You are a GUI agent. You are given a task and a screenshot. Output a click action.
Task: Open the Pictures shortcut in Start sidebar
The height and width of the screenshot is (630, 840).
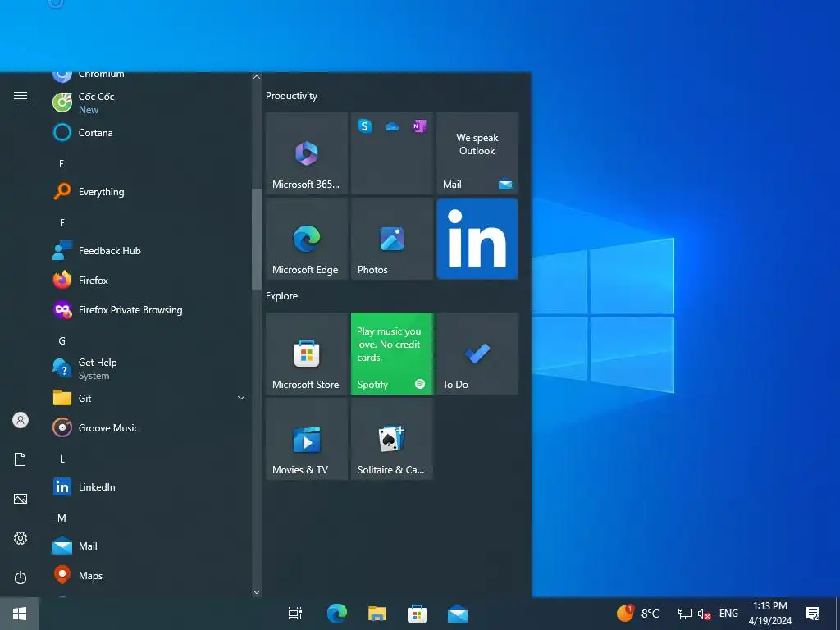[x=21, y=499]
